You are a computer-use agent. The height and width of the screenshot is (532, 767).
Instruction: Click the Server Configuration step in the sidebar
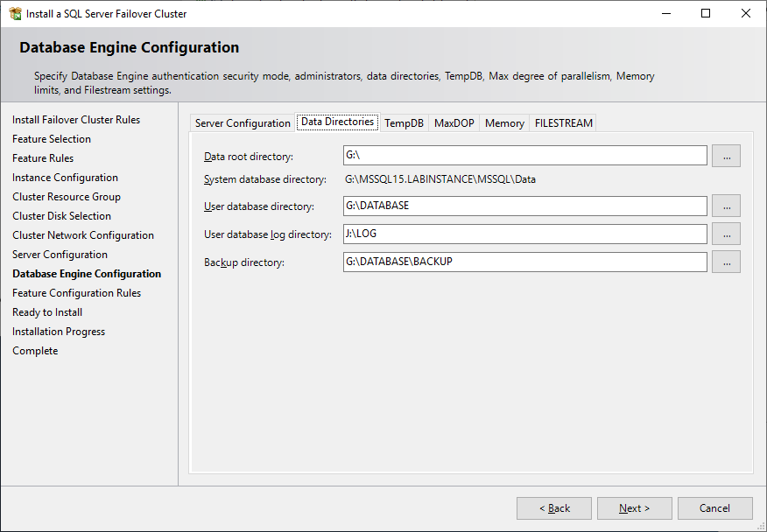[60, 255]
